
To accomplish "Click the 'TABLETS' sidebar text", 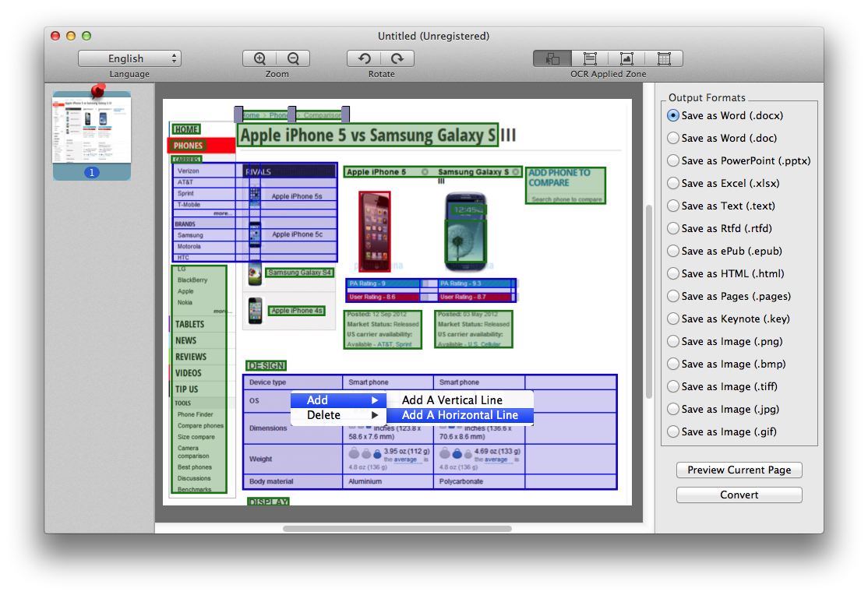I will click(x=190, y=324).
